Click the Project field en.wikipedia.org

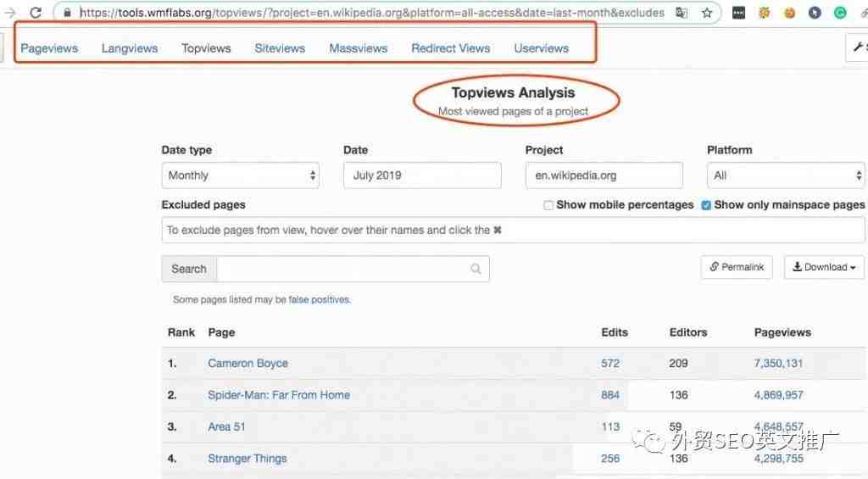point(604,175)
